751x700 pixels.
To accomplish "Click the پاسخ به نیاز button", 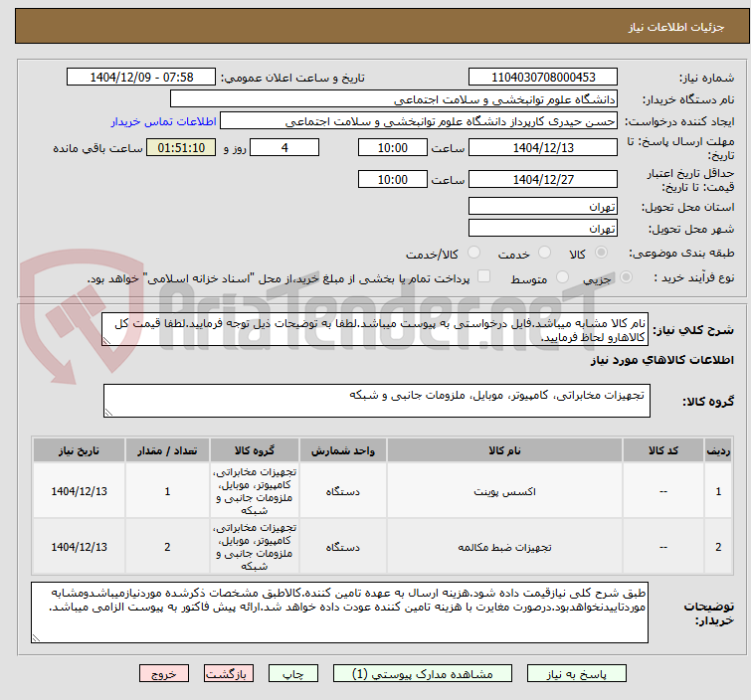I will coord(576,674).
